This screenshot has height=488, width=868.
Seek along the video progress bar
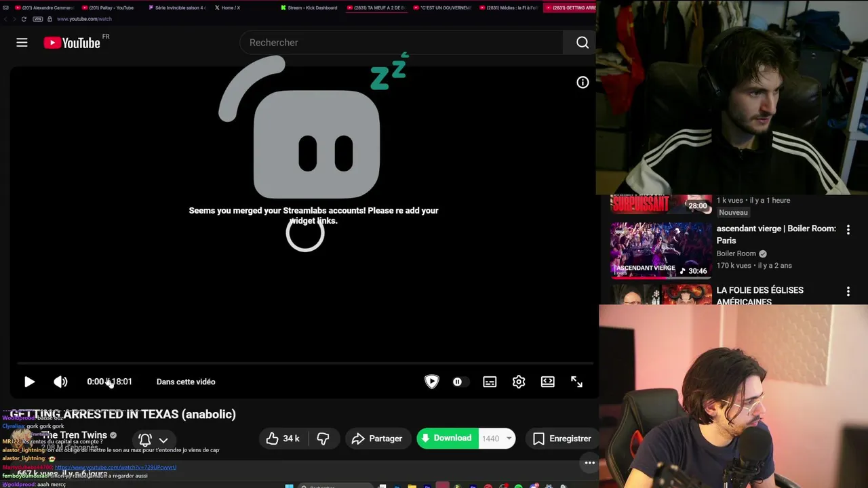(304, 363)
